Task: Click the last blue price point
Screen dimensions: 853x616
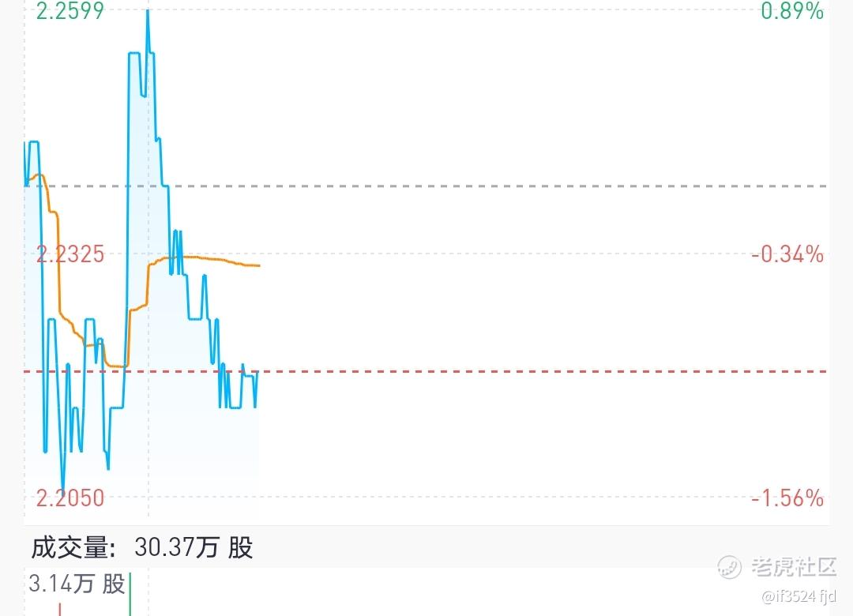Action: click(257, 371)
